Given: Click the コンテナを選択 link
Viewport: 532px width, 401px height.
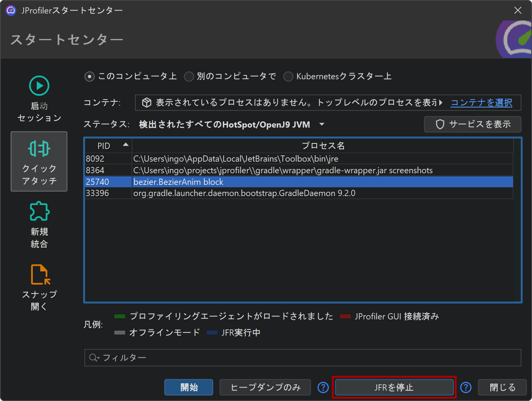Looking at the screenshot, I should tap(481, 102).
